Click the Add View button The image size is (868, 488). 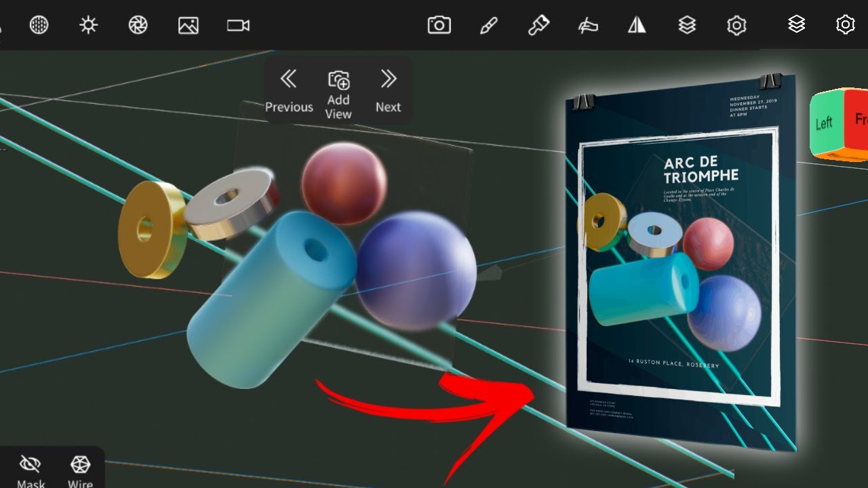[x=338, y=94]
